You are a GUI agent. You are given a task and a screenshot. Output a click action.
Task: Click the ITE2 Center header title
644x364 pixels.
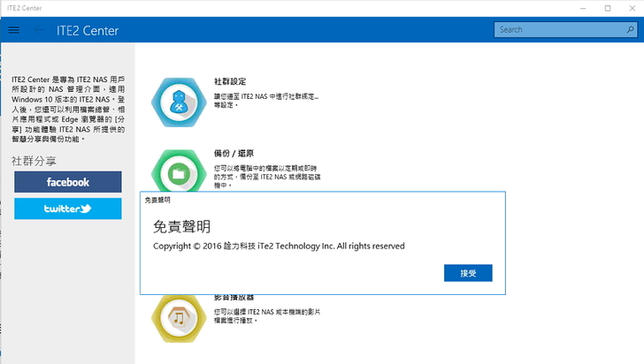tap(88, 30)
